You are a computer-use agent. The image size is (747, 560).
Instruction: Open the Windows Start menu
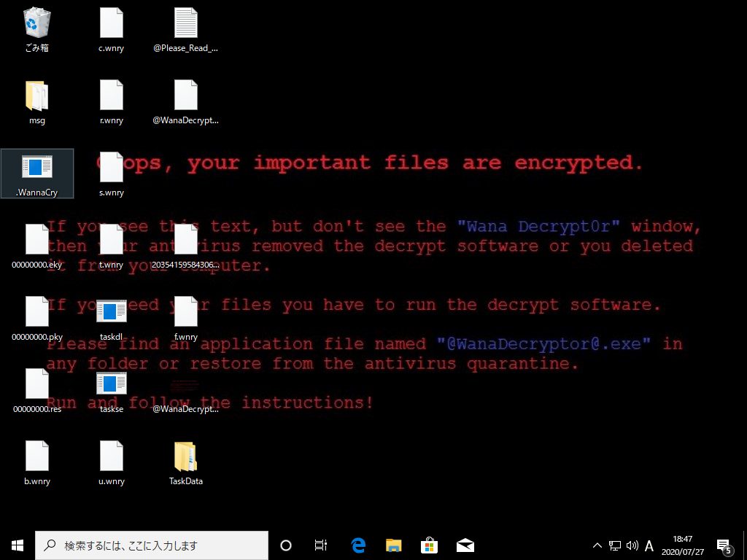coord(18,545)
